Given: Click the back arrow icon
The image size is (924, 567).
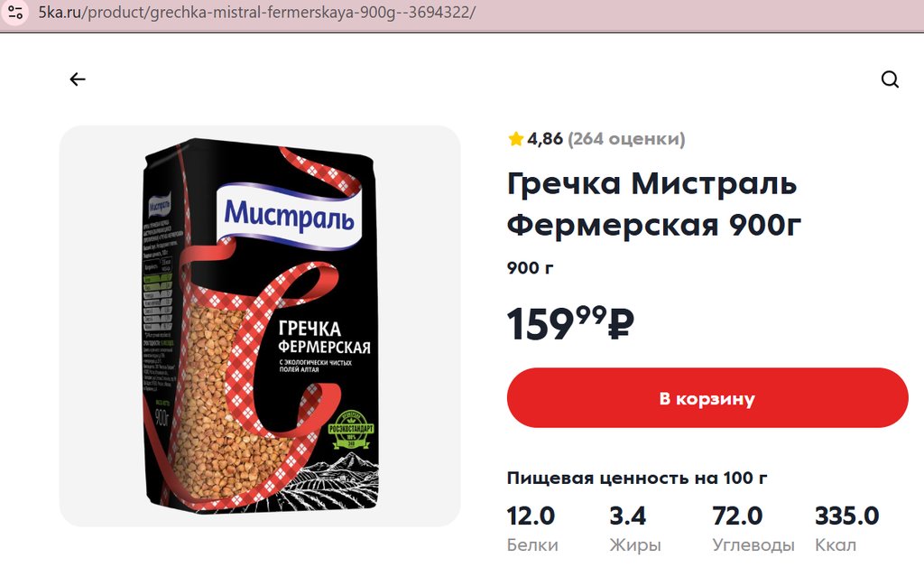Looking at the screenshot, I should click(78, 79).
